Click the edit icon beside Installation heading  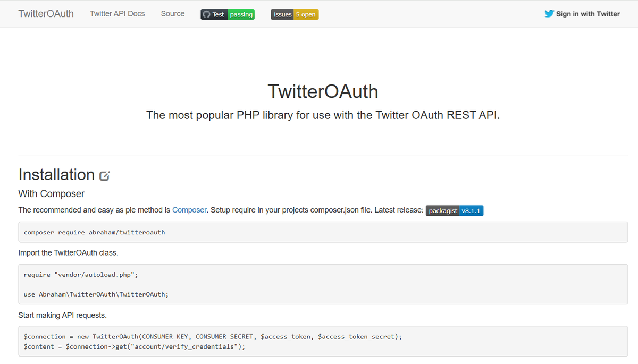point(105,175)
